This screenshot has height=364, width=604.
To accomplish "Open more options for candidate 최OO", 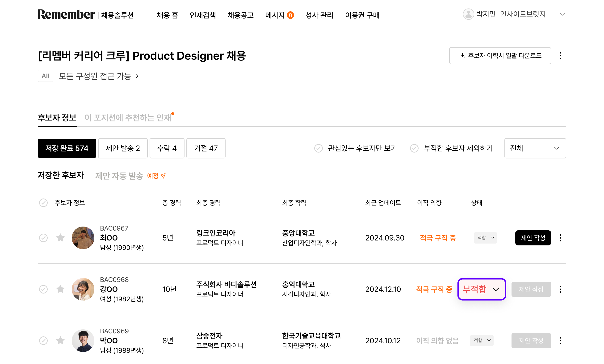I will click(560, 238).
